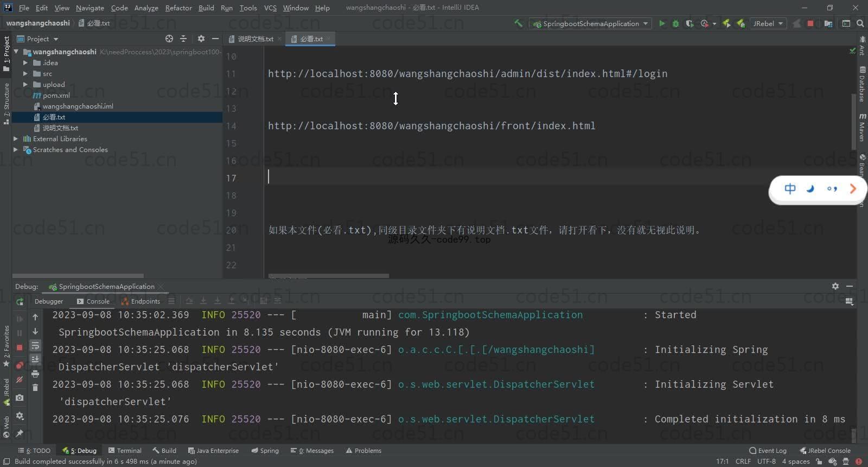This screenshot has height=467, width=868.
Task: Click Project panel horizontal scrollbar
Action: [78, 276]
